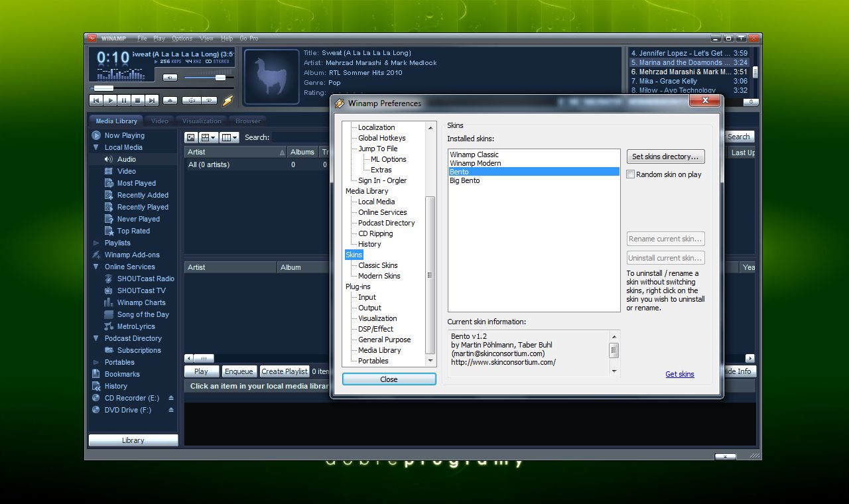Click the SHOUTcast TV icon
849x504 pixels.
(109, 290)
